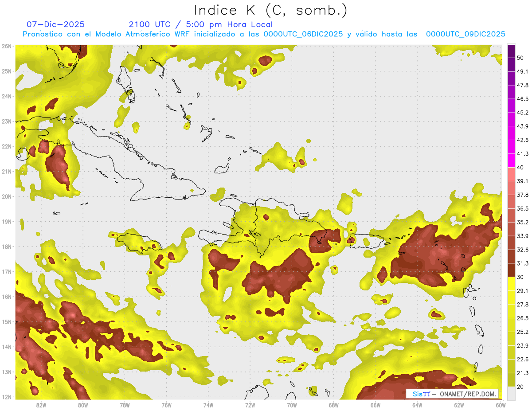The width and height of the screenshot is (532, 411).
Task: Click the longitude label "68W"
Action: coord(334,405)
